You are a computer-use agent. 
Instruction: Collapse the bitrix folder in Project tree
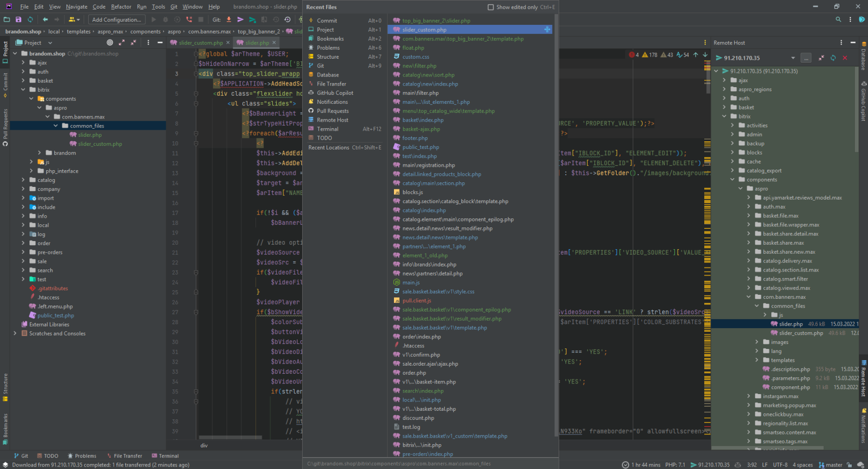(x=23, y=90)
